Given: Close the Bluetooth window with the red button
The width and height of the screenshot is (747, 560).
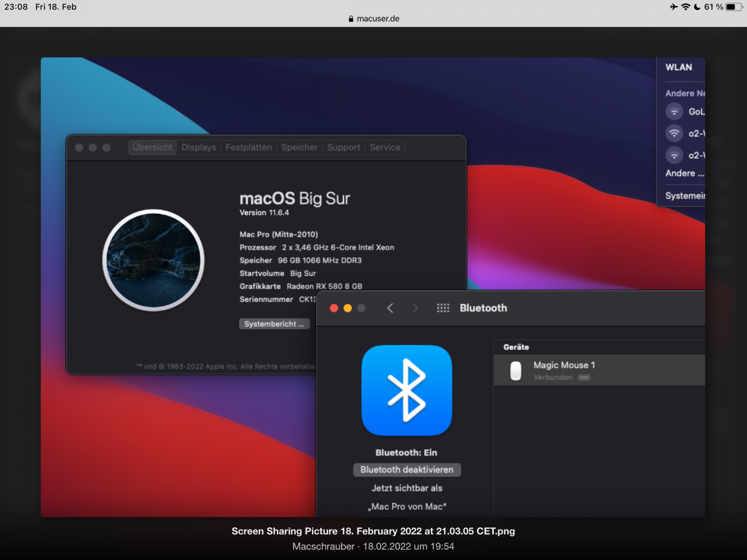Looking at the screenshot, I should [334, 308].
